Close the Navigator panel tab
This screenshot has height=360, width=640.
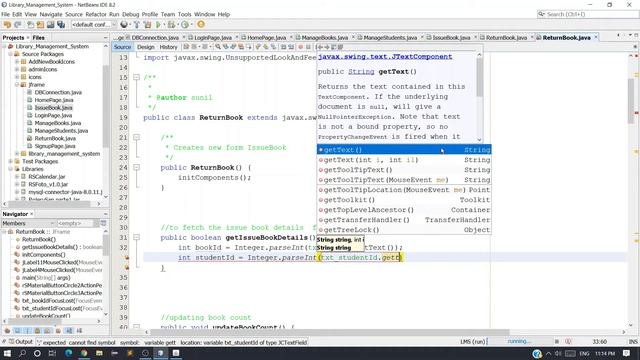click(31, 214)
